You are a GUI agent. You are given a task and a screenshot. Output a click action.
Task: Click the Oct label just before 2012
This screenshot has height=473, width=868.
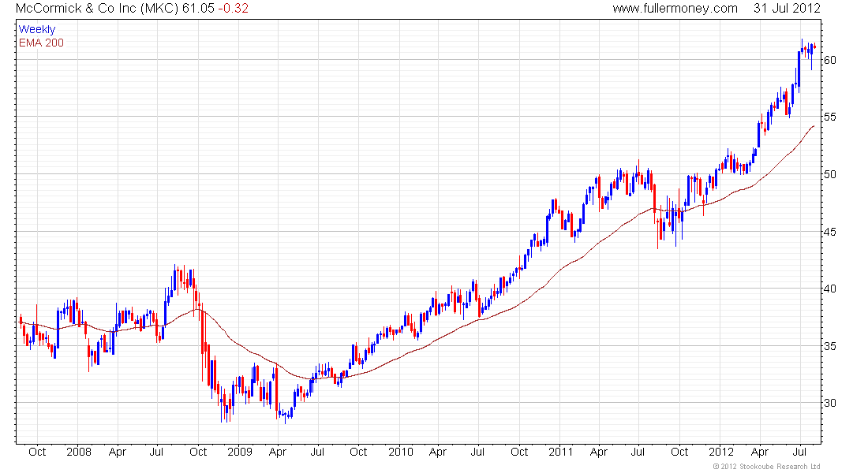tap(679, 452)
